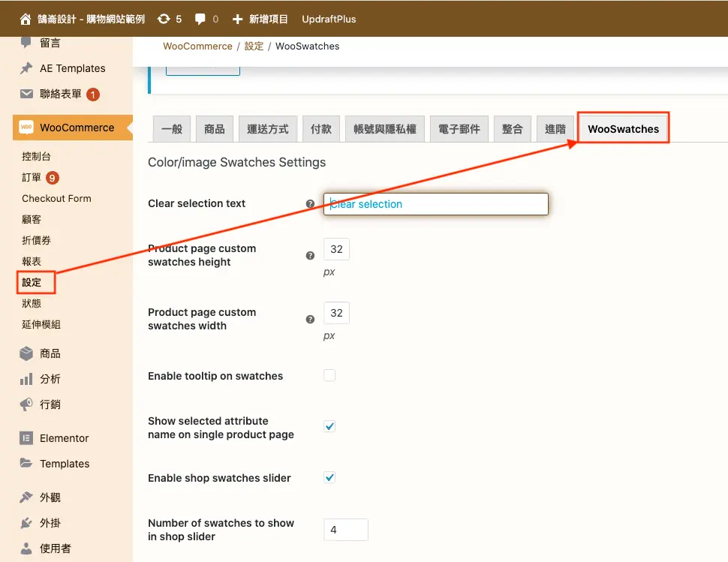728x562 pixels.
Task: Switch to the 一般 settings tab
Action: pyautogui.click(x=172, y=129)
